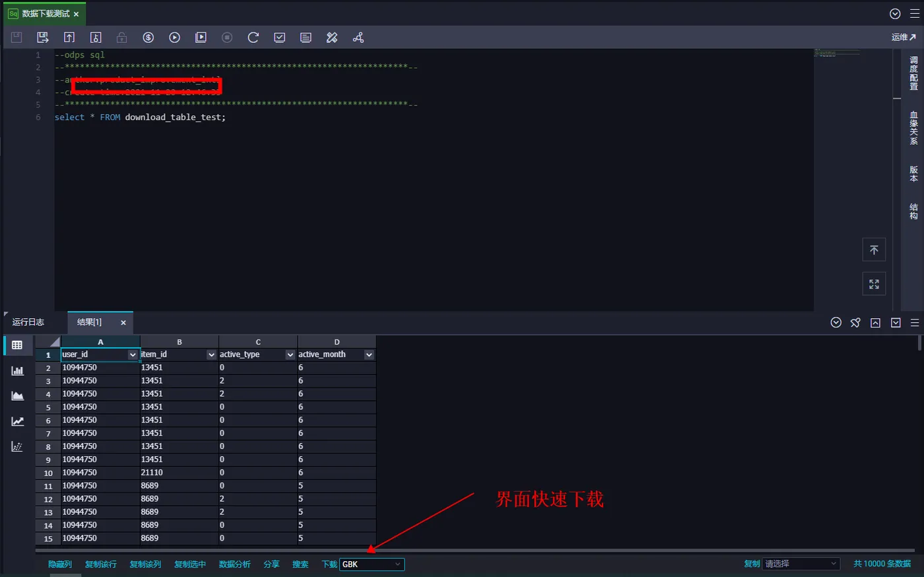Viewport: 924px width, 577px height.
Task: Click the select-all corner of the grid
Action: (48, 342)
